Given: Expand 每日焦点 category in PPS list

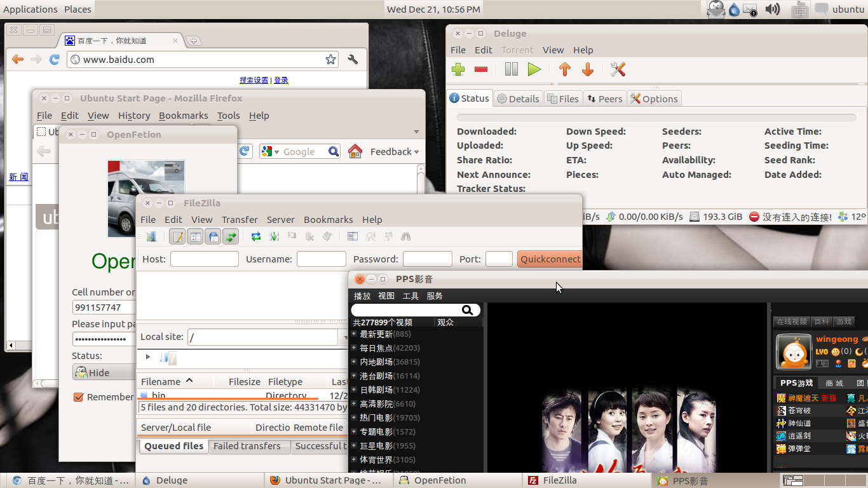Looking at the screenshot, I should point(354,348).
